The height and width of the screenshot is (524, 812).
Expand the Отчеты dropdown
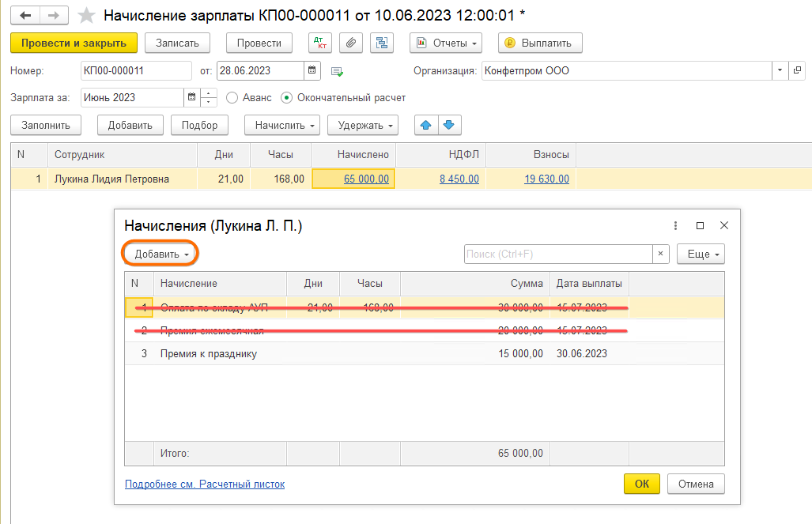447,43
